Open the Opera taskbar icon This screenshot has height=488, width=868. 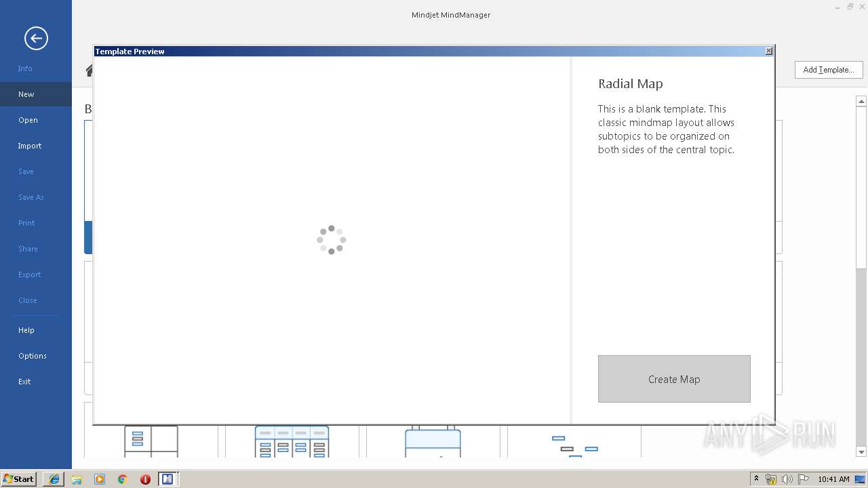click(145, 479)
